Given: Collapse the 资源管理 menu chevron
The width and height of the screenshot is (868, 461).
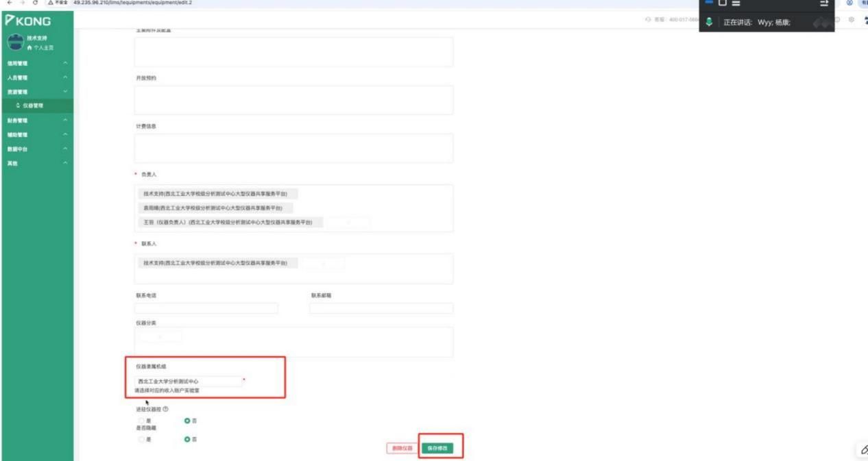Looking at the screenshot, I should [66, 91].
